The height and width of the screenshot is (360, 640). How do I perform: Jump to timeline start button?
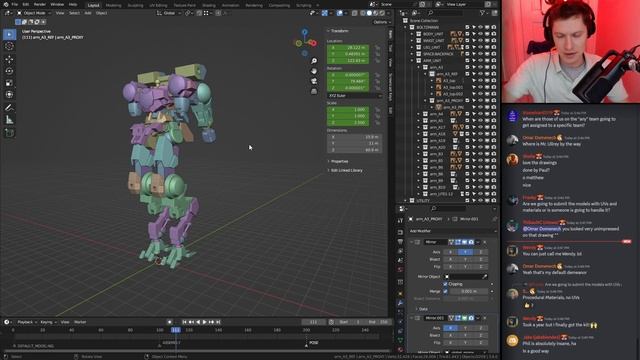coord(184,322)
